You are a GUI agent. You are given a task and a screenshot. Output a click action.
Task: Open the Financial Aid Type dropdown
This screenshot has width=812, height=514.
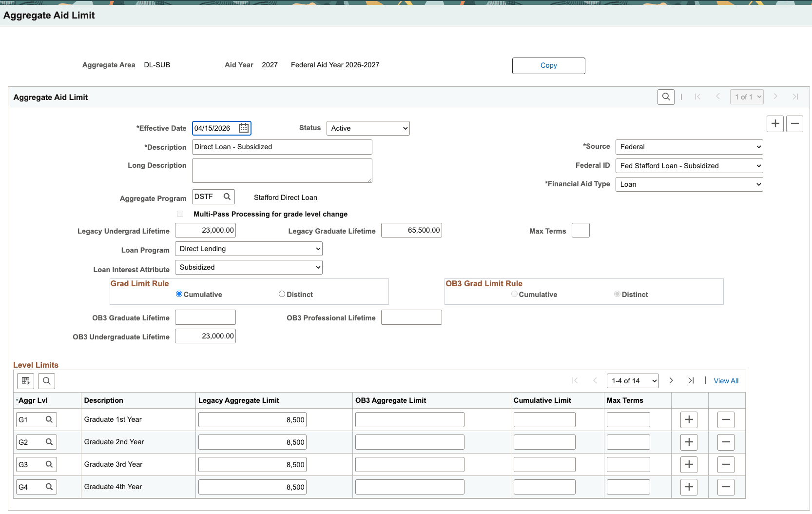tap(689, 184)
